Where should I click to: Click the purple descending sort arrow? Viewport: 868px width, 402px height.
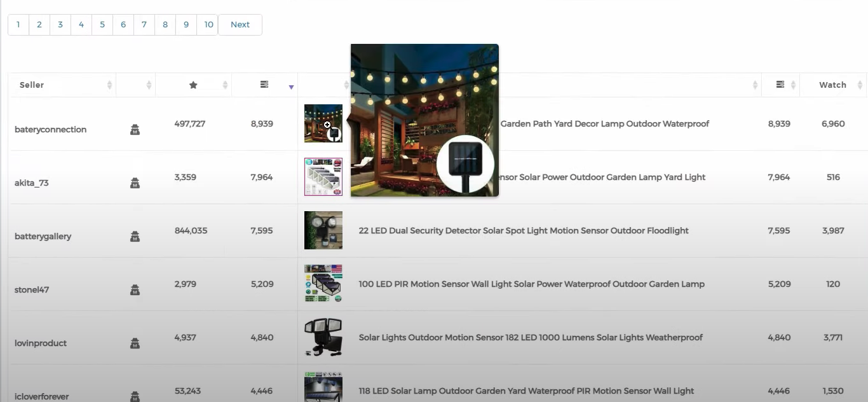pos(291,87)
